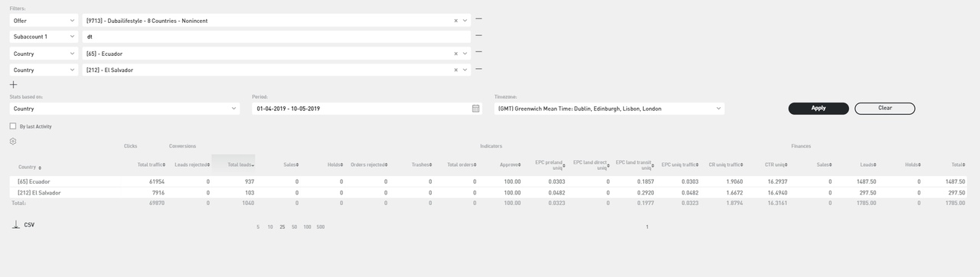Remove the Subaccount 1 filter row with minus

point(479,35)
